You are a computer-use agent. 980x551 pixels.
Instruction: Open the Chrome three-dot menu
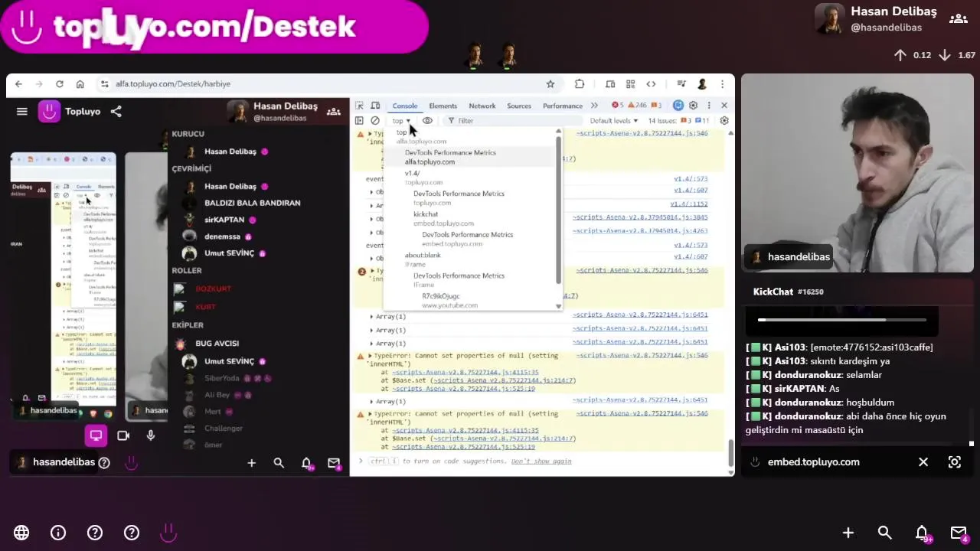(x=722, y=84)
